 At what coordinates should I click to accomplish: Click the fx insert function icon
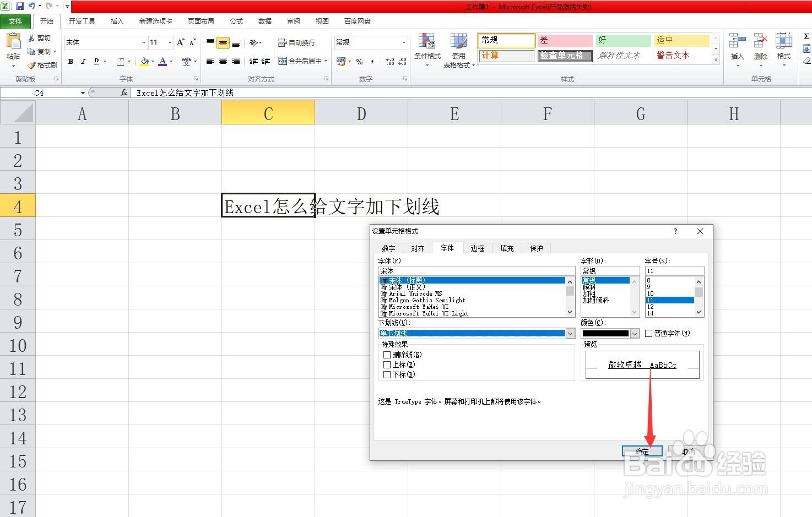point(124,92)
